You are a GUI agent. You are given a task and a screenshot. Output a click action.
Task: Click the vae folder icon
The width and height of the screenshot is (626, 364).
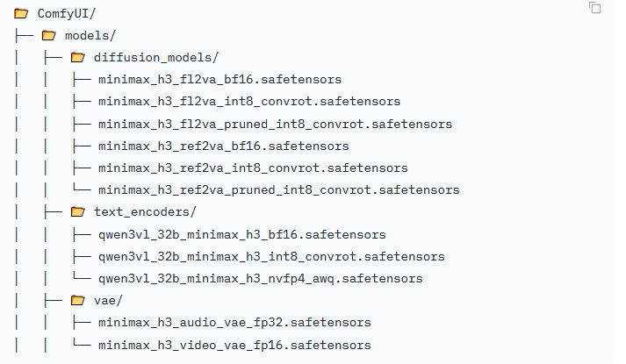pyautogui.click(x=78, y=301)
